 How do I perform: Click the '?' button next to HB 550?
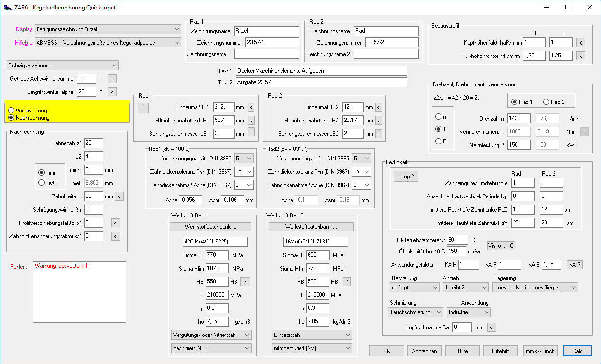[245, 281]
